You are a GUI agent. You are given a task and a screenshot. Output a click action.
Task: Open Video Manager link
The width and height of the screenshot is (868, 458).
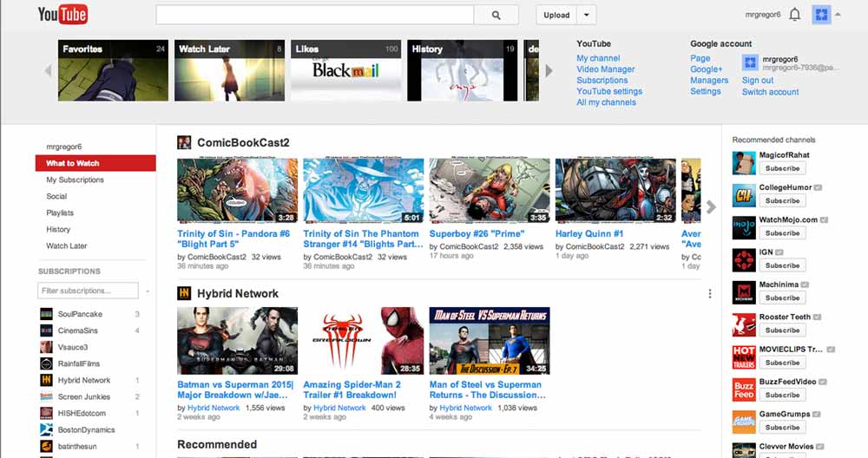(606, 69)
